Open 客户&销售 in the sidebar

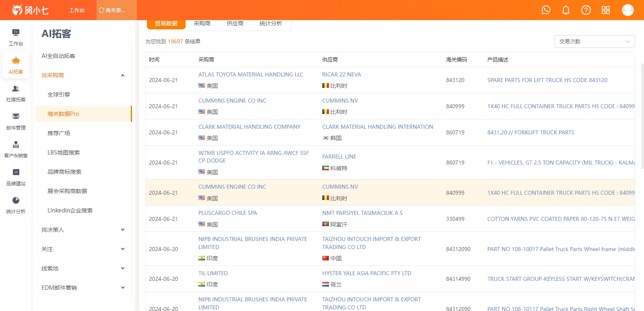[x=16, y=149]
